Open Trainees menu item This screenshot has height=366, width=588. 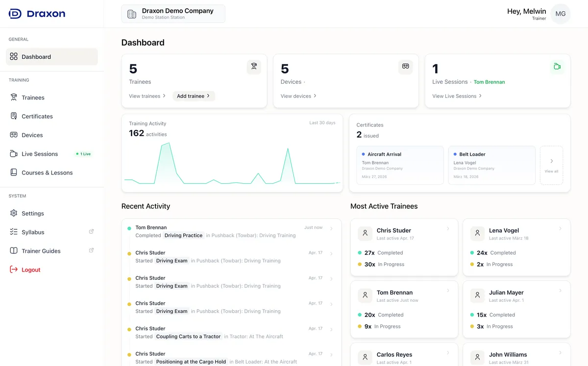pos(52,98)
